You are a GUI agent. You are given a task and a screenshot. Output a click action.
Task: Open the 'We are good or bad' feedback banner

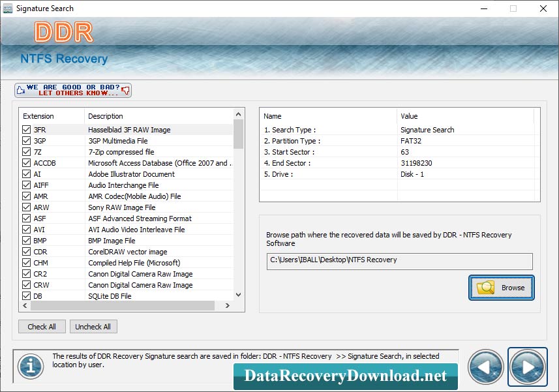coord(73,90)
